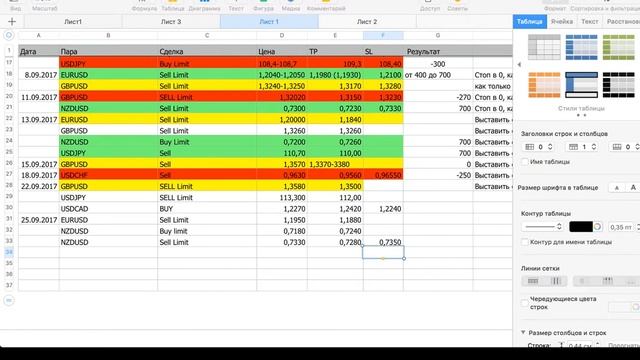The image size is (640, 360).
Task: Select the empty selected cell in row 34
Action: (383, 252)
